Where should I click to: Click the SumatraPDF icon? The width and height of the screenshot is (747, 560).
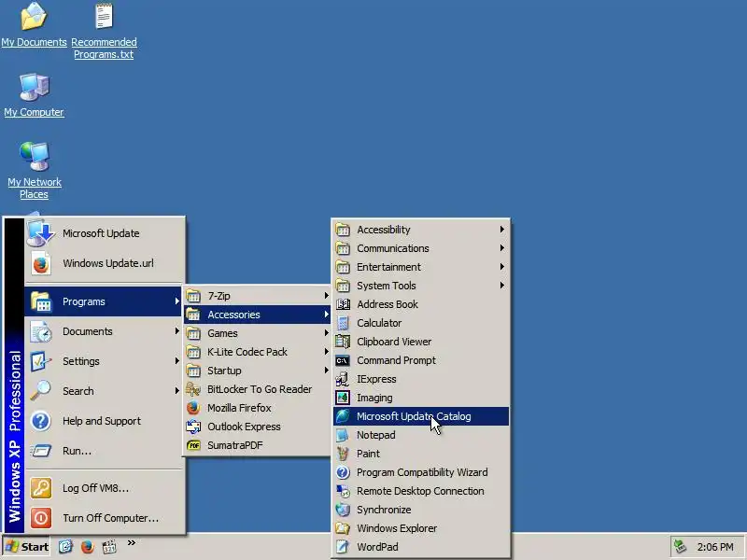point(193,445)
